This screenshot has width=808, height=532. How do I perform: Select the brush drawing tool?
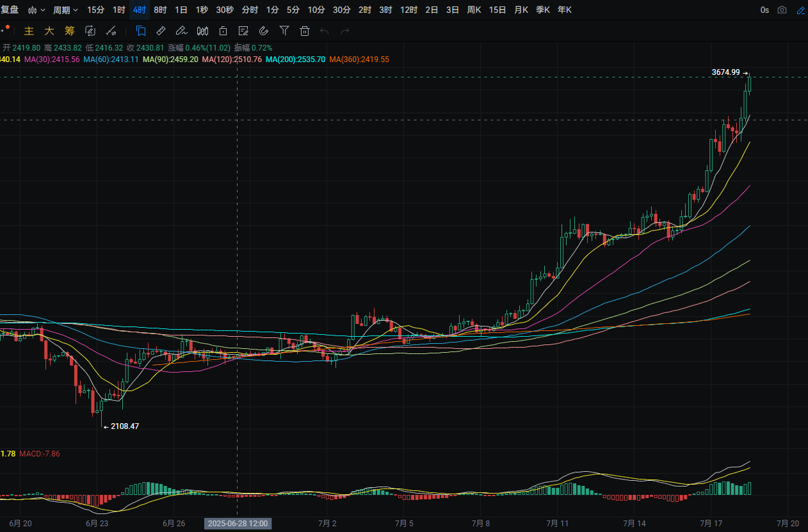pos(181,31)
